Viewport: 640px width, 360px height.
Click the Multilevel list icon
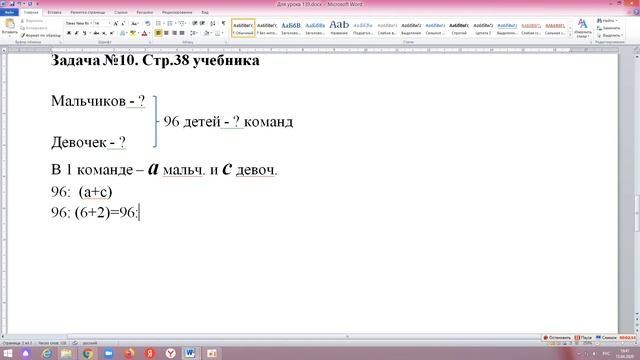coord(182,24)
